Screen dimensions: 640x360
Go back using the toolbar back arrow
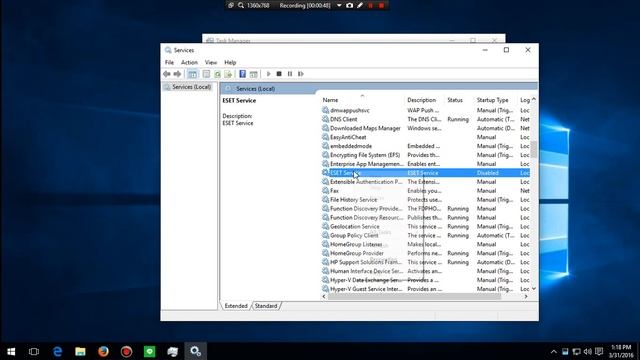click(x=167, y=74)
